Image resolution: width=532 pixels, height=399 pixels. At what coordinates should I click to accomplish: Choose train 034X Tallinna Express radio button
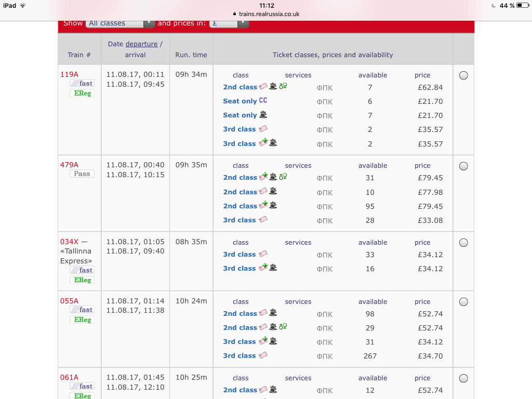pos(463,243)
